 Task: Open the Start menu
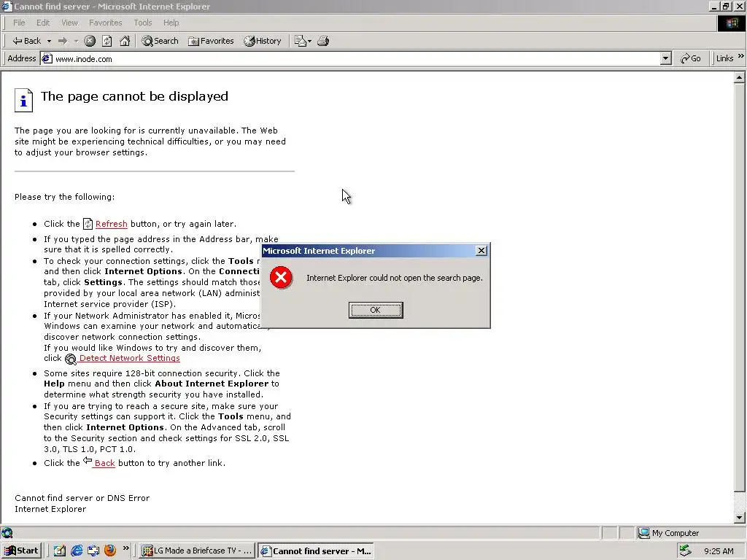22,551
